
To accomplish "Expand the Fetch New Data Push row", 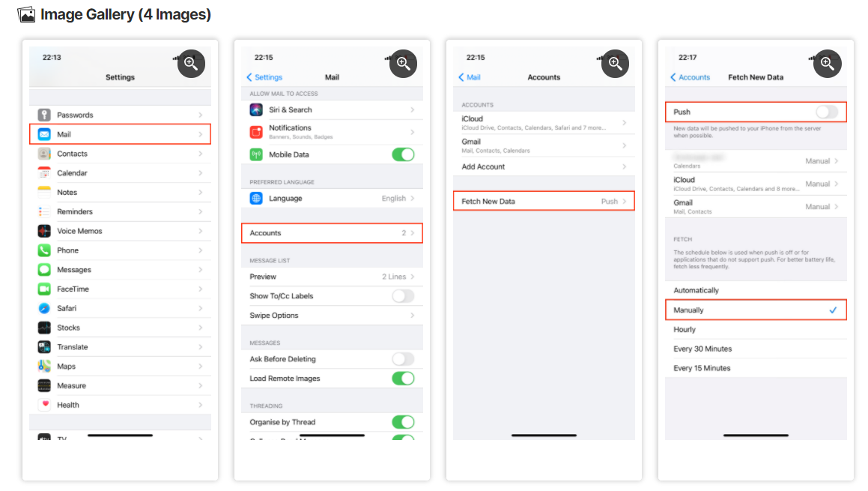I will (x=544, y=201).
